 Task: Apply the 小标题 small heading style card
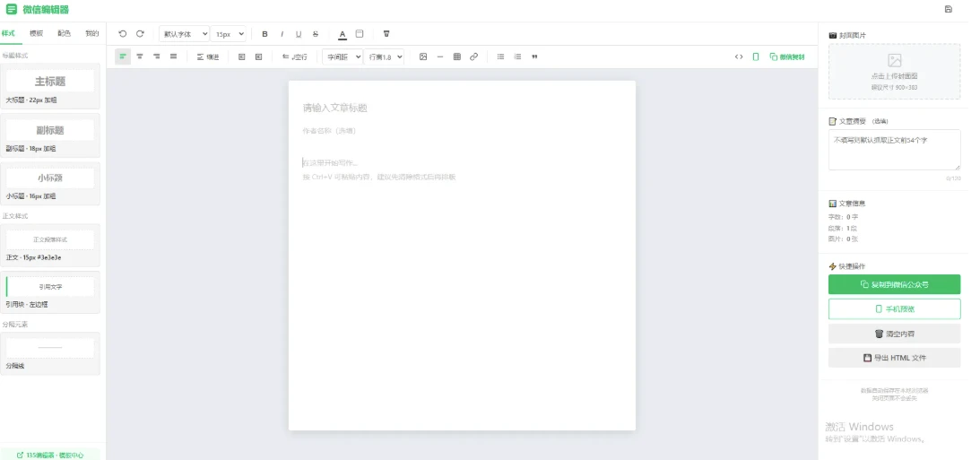(x=50, y=183)
